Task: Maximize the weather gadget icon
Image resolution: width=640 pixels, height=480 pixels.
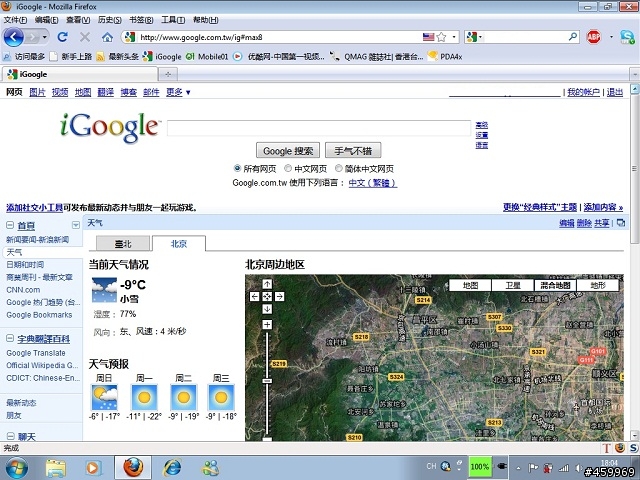Action: (621, 223)
